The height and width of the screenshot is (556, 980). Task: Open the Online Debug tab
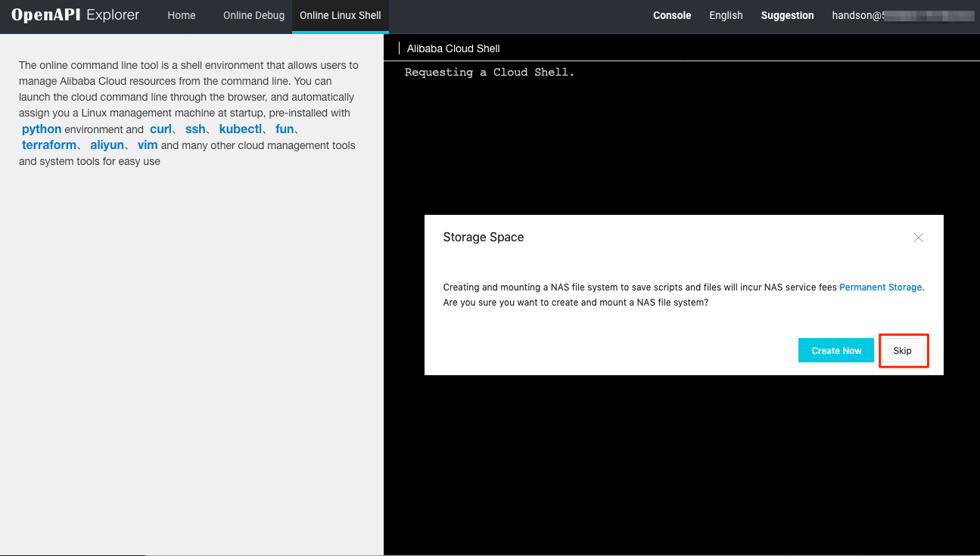(x=254, y=15)
